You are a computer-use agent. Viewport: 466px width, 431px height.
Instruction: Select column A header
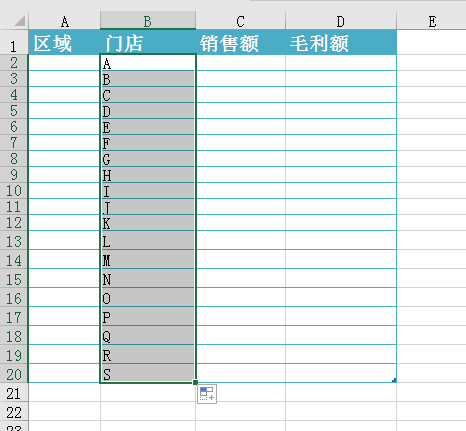65,21
